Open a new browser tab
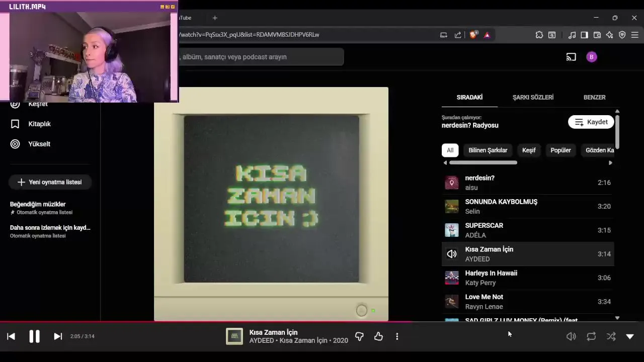 tap(215, 18)
